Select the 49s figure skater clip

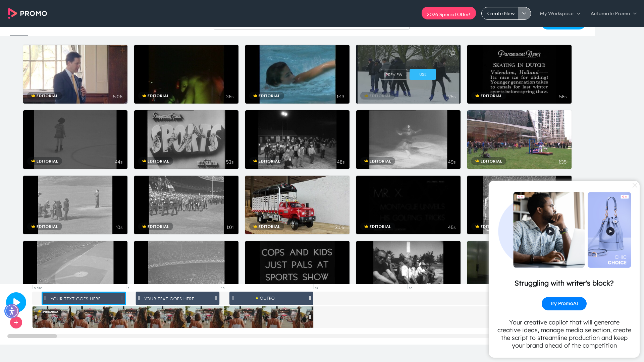[408, 139]
